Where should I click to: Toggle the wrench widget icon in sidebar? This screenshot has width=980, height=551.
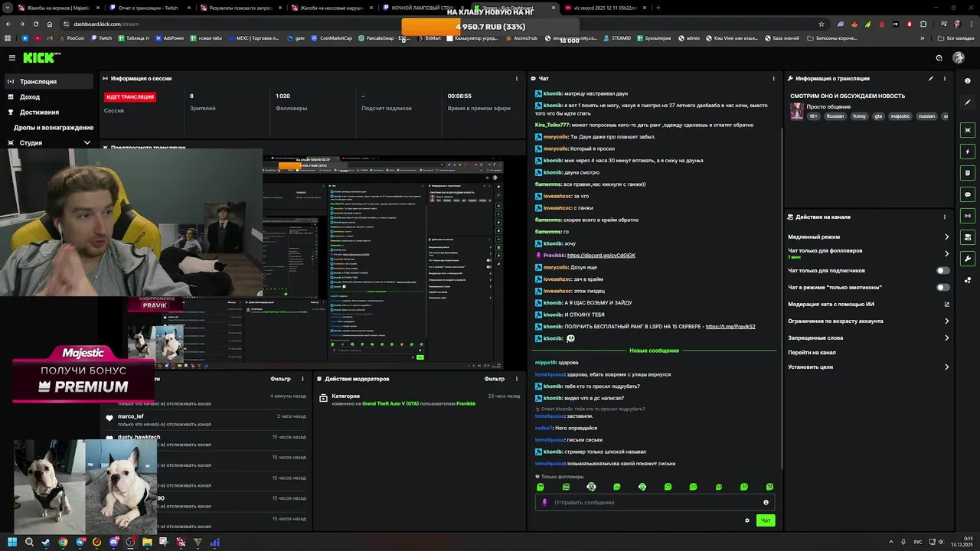coord(968,259)
